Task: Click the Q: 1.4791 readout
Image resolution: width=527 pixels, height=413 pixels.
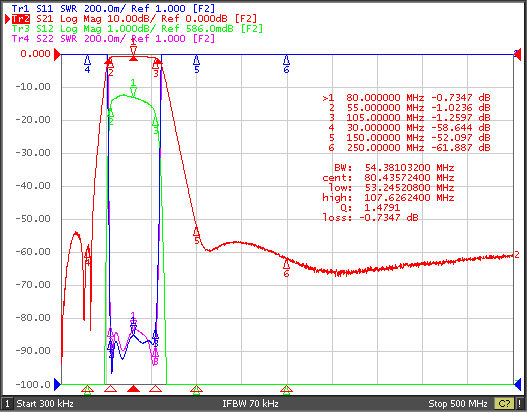Action: (x=370, y=207)
